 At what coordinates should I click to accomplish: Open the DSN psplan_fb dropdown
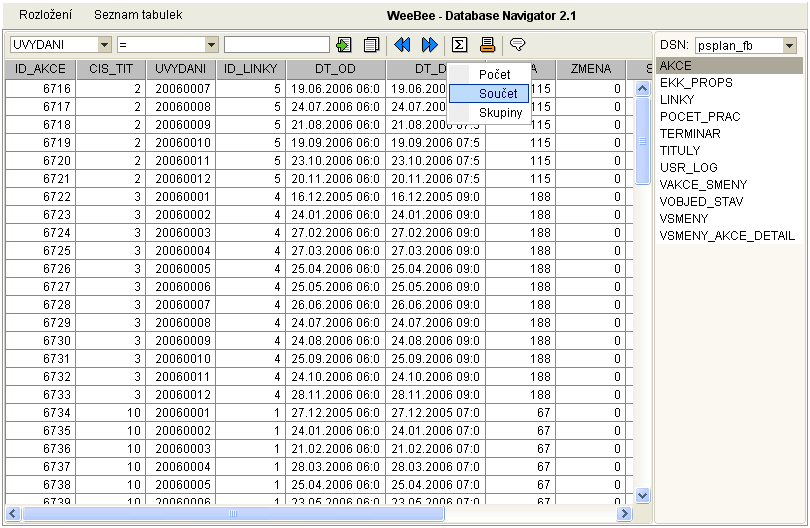click(789, 46)
